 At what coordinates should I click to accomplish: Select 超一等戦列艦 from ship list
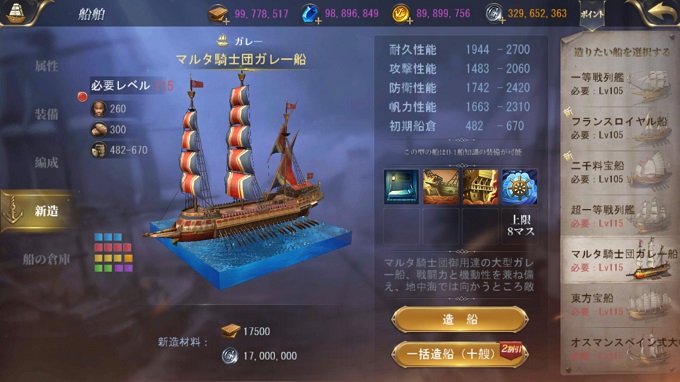pos(620,217)
